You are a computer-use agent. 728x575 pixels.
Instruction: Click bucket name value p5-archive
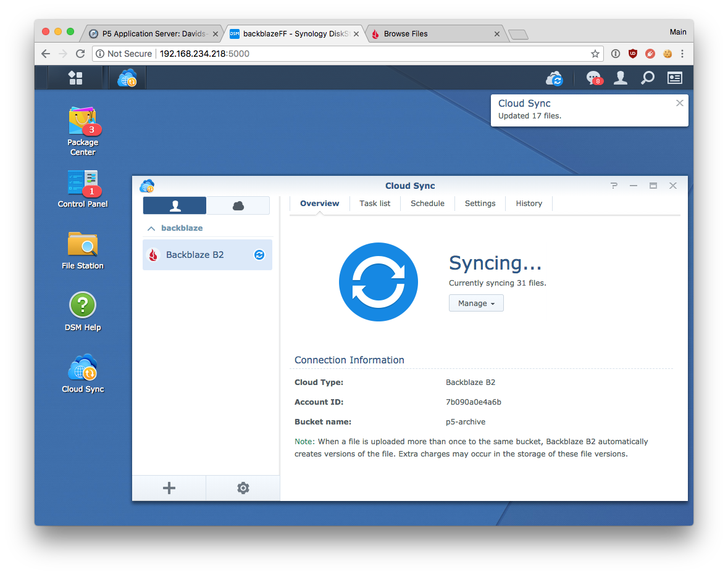pyautogui.click(x=465, y=422)
